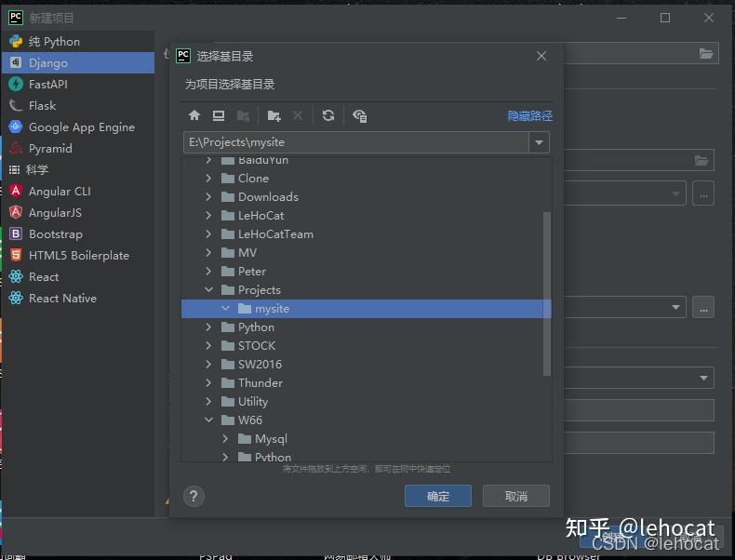Select the mysite folder row

click(366, 308)
